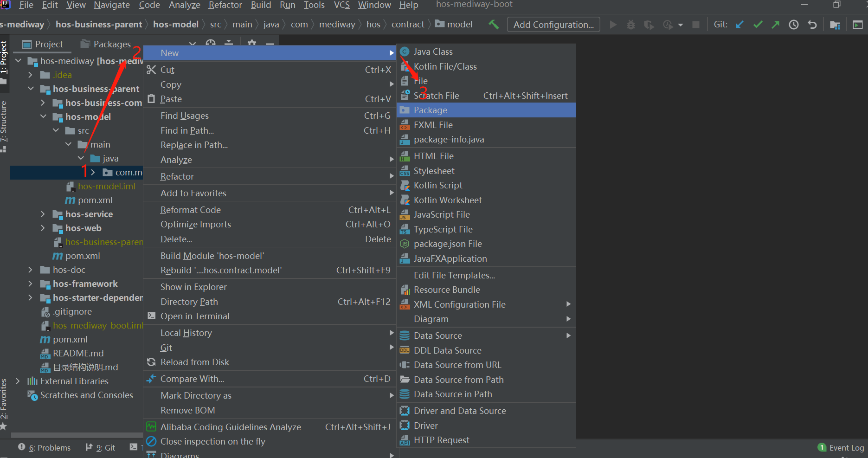The width and height of the screenshot is (868, 458).
Task: Collapse the hos-business-parent folder arrow
Action: click(x=30, y=89)
